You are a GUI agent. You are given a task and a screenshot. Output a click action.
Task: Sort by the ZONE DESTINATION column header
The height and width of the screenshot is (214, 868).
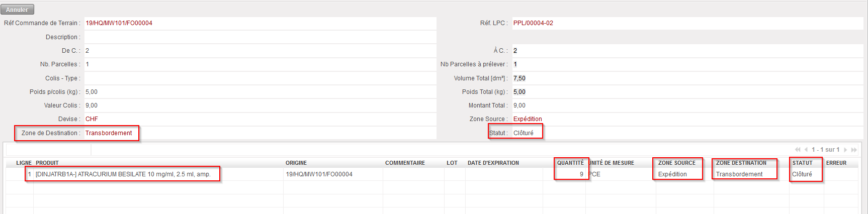click(741, 163)
